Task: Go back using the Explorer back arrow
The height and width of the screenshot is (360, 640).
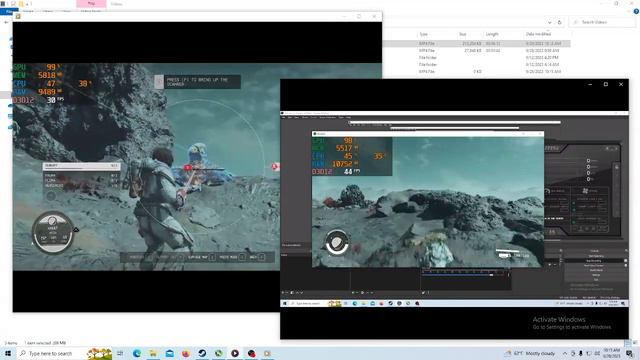Action: pyautogui.click(x=6, y=22)
